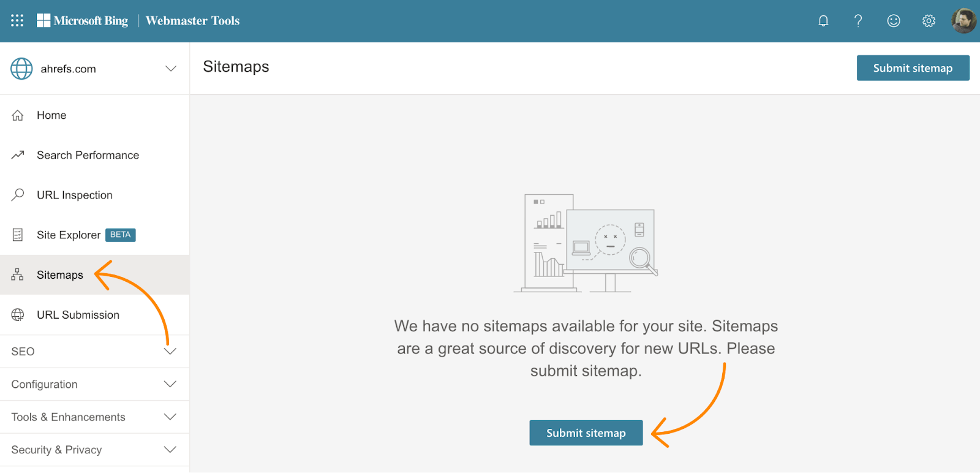Expand the Configuration section
This screenshot has width=980, height=473.
pos(95,384)
